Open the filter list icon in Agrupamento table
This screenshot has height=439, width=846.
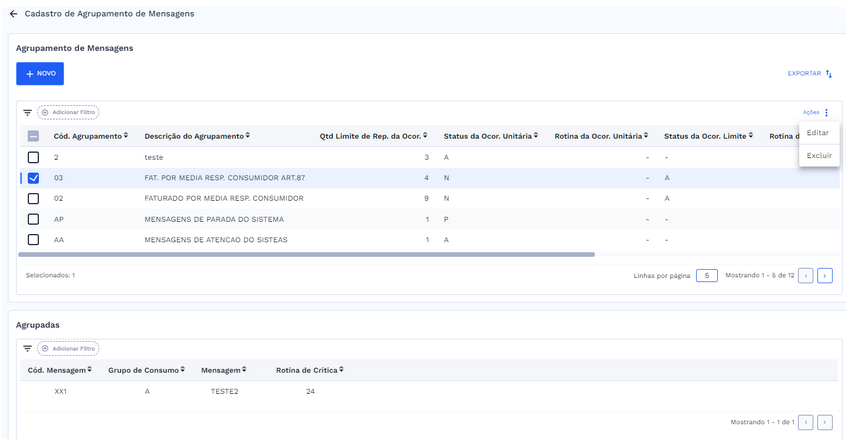click(x=27, y=113)
